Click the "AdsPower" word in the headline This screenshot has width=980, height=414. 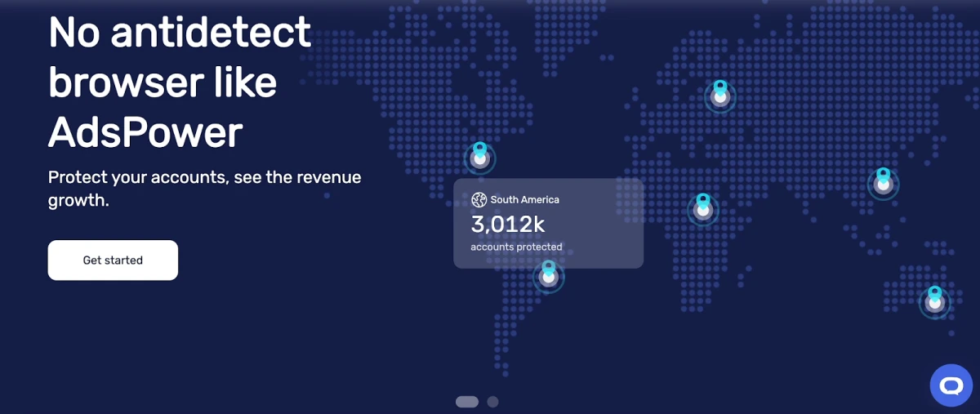tap(145, 132)
